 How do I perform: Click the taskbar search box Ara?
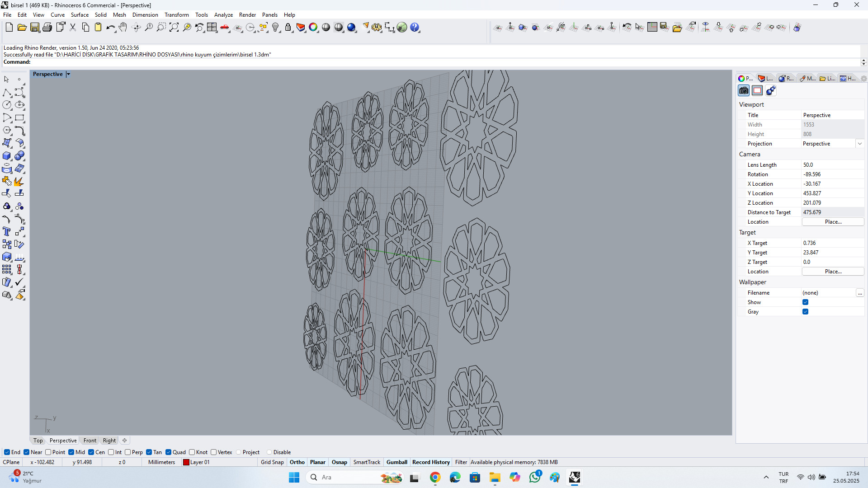(x=355, y=477)
